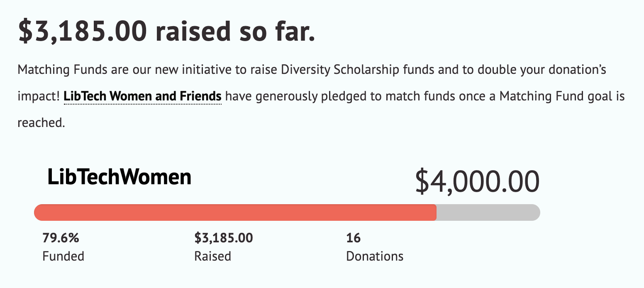
Task: Click the Donations label
Action: click(x=375, y=256)
